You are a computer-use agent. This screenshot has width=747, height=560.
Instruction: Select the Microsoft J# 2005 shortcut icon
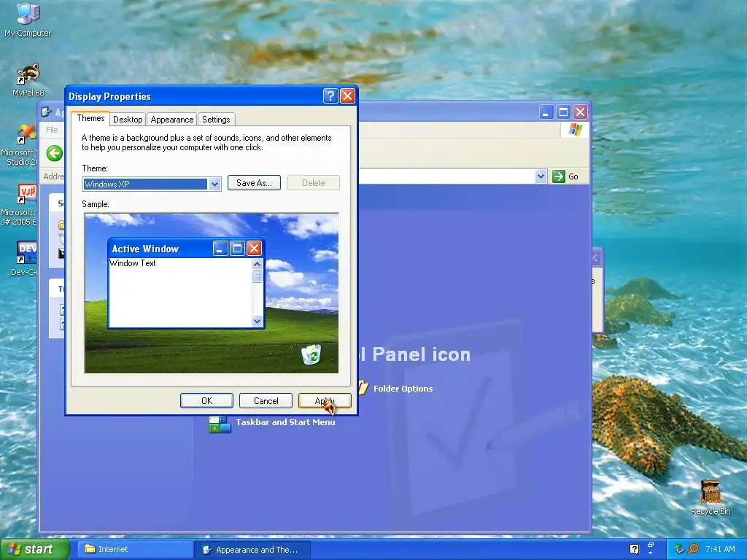(19, 205)
